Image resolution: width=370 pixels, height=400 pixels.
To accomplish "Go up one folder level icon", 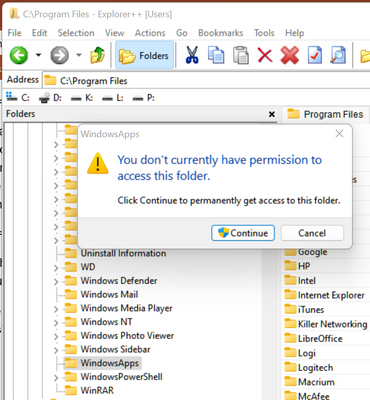I will [97, 55].
